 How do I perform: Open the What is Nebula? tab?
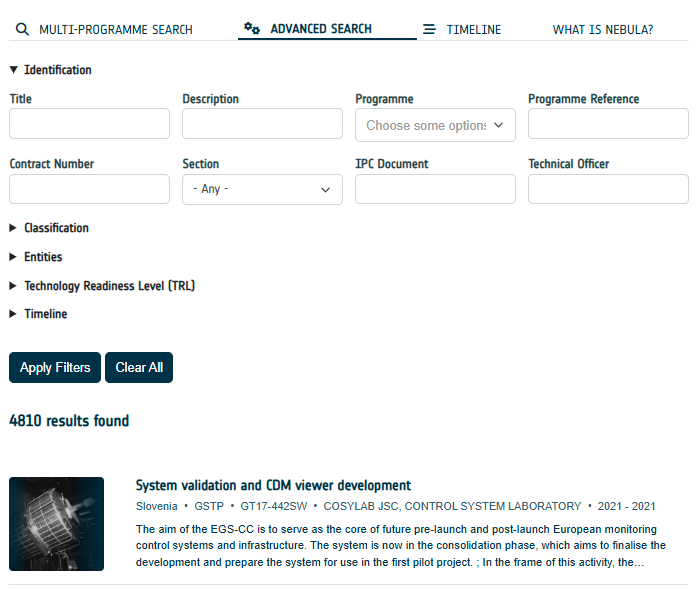pos(602,30)
